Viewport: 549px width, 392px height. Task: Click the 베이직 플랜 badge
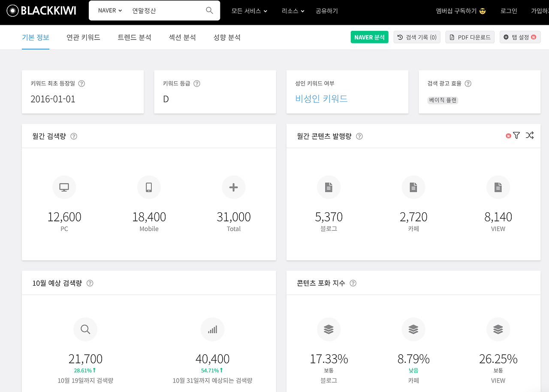point(443,100)
